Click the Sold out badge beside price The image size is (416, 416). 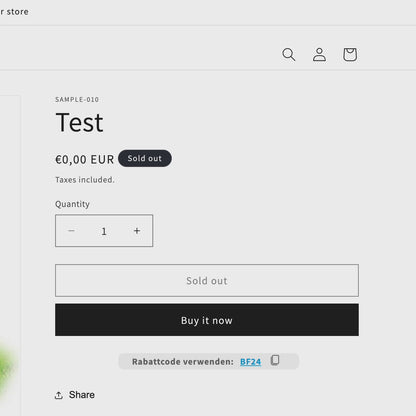point(145,158)
